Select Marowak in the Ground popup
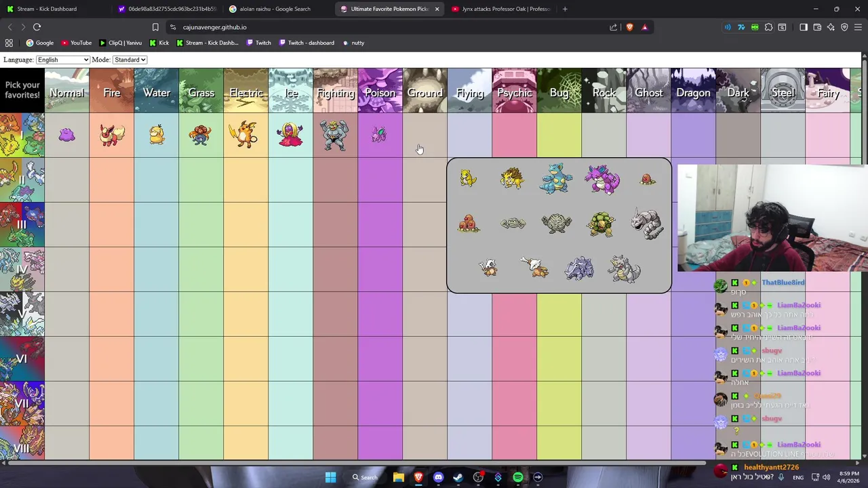 [x=535, y=268]
